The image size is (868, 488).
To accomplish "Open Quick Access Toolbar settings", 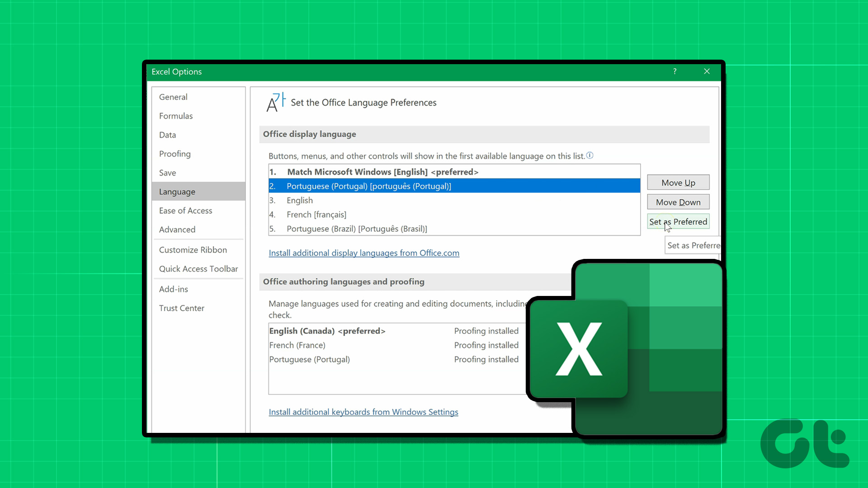I will pos(198,268).
